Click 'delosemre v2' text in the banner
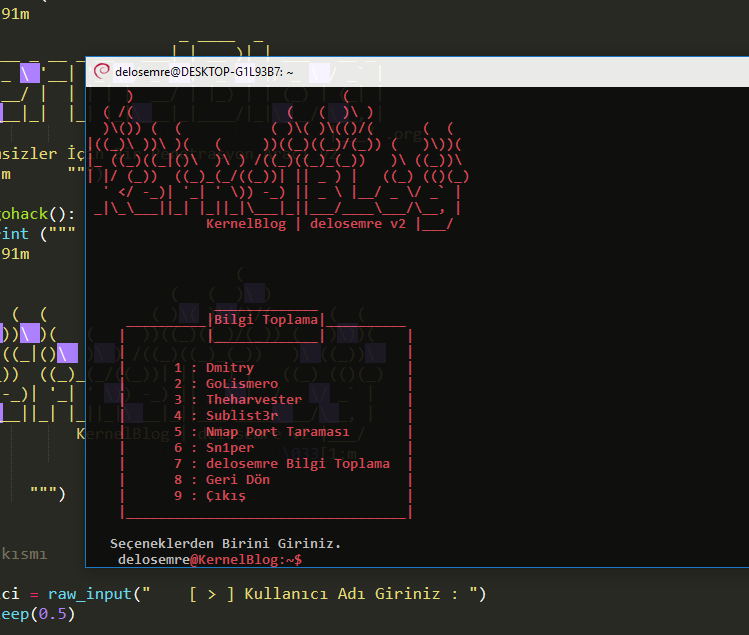749x635 pixels. (358, 224)
